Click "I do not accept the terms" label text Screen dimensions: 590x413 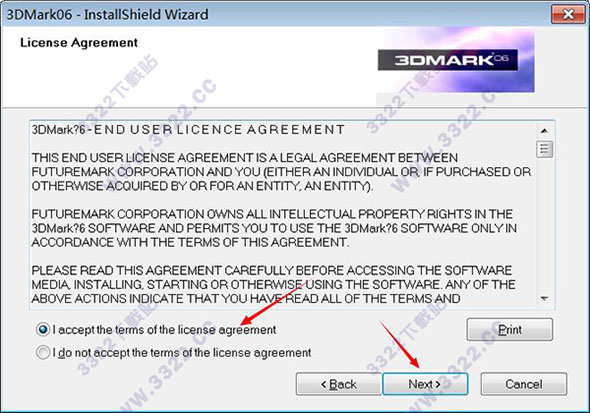(x=182, y=353)
